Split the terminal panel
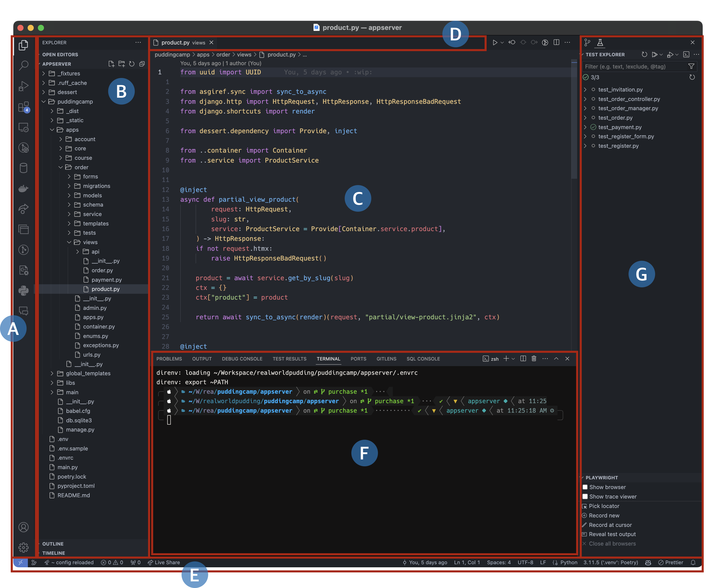Screen dimensions: 716x588 (x=523, y=358)
